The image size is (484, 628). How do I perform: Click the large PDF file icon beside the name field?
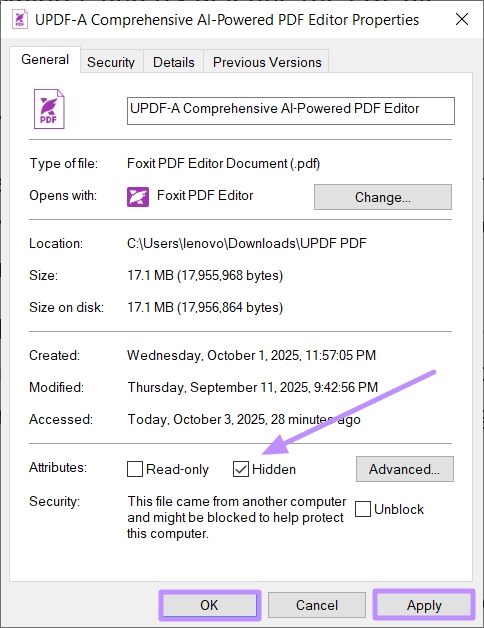click(49, 109)
